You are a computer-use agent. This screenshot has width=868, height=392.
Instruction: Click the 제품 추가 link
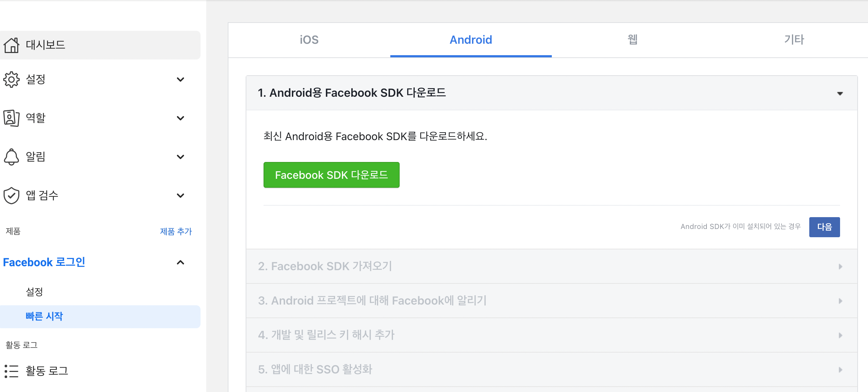[x=176, y=231]
